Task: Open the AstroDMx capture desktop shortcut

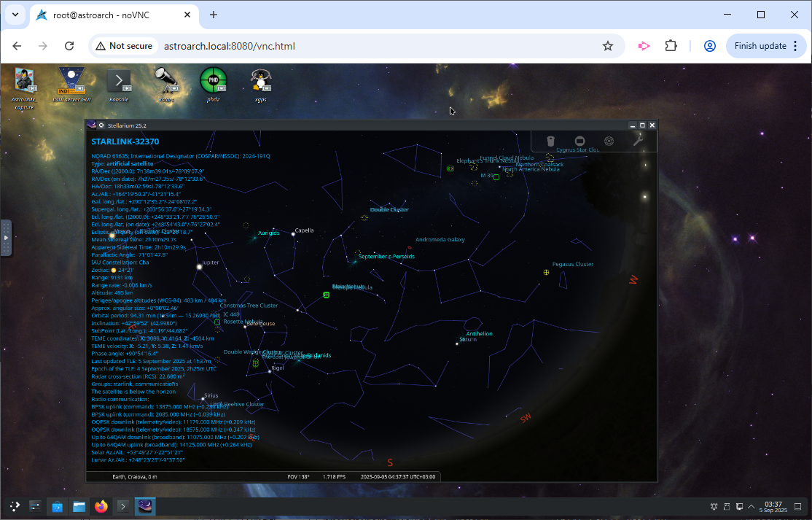Action: pyautogui.click(x=24, y=88)
